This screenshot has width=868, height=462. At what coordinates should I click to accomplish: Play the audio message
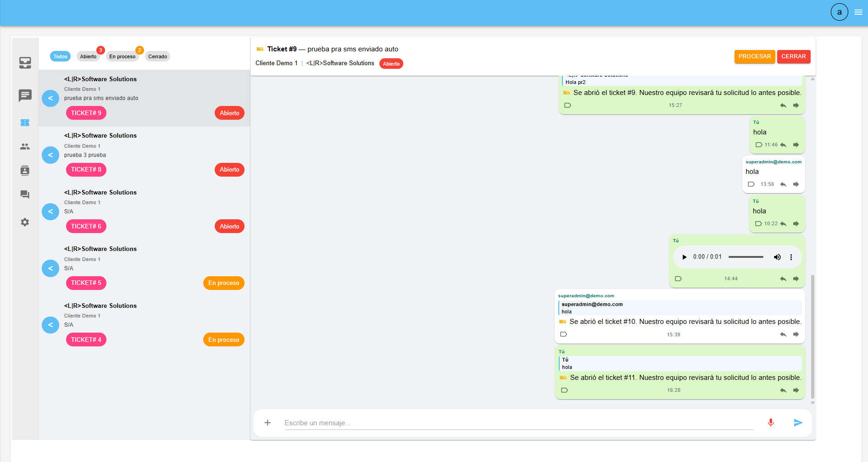pyautogui.click(x=684, y=257)
